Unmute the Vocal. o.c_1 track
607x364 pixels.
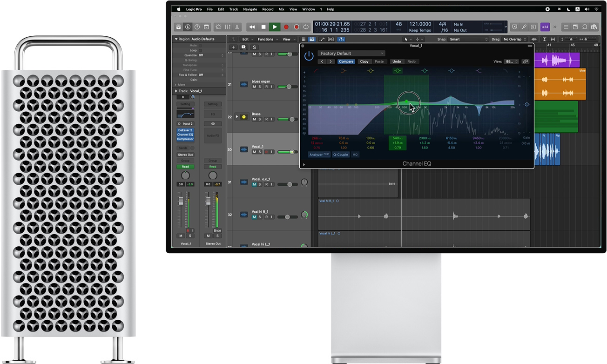tap(254, 184)
